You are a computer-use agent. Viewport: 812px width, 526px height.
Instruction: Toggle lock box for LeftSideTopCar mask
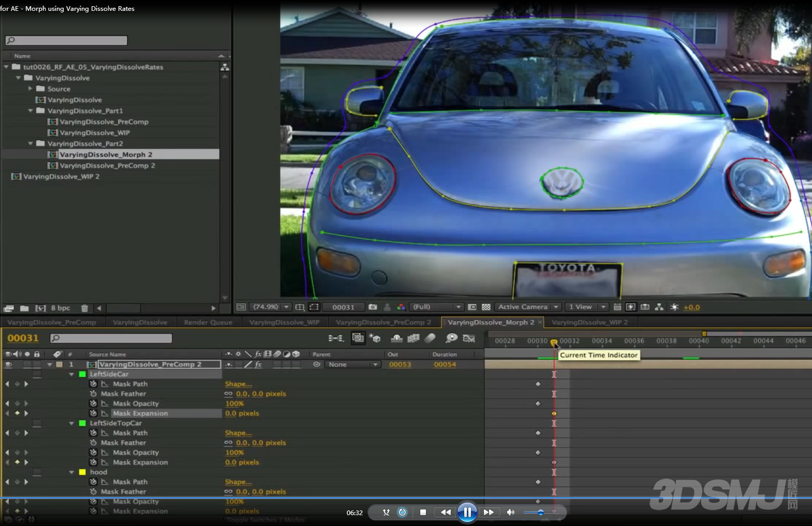coord(37,423)
